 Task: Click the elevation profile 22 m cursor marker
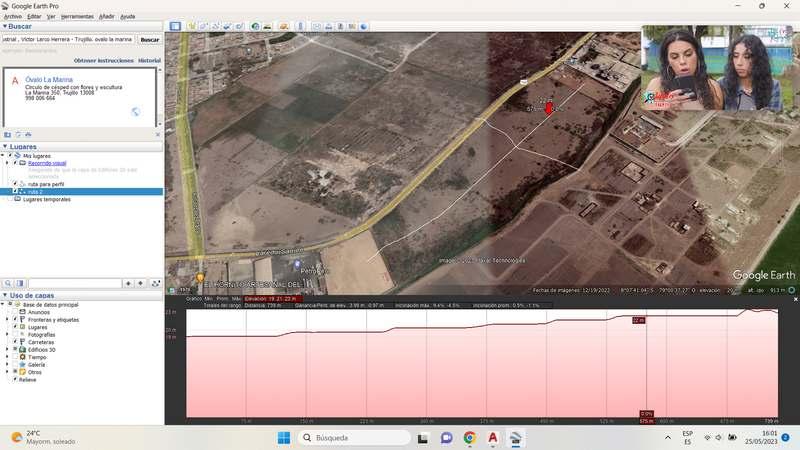click(x=638, y=320)
